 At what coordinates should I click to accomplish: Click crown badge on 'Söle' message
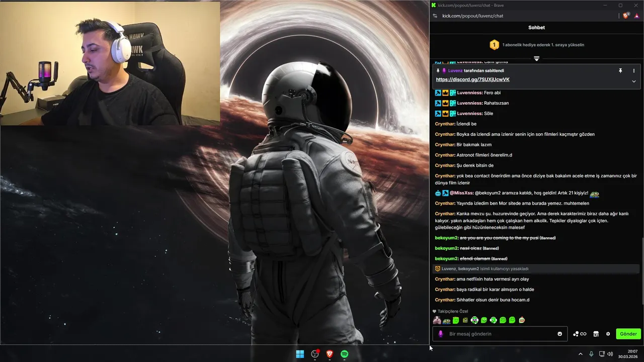pos(445,114)
